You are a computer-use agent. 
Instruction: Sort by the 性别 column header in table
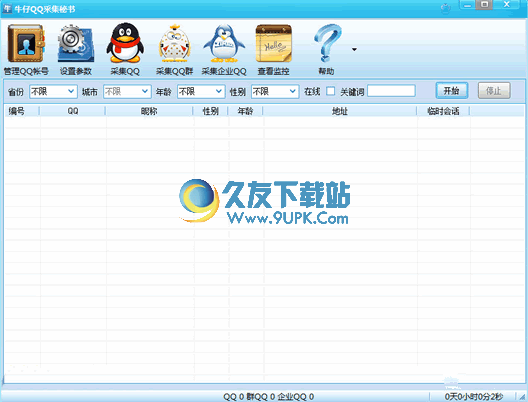[210, 111]
